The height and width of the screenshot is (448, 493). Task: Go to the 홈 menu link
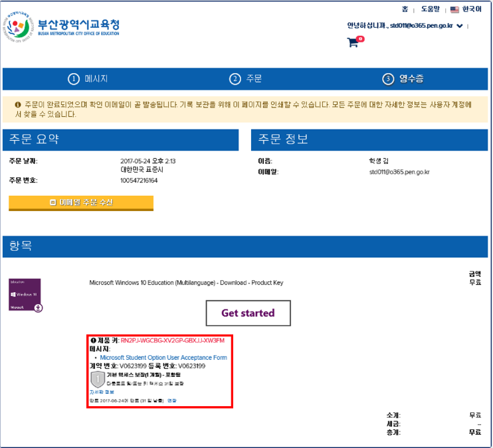(405, 9)
